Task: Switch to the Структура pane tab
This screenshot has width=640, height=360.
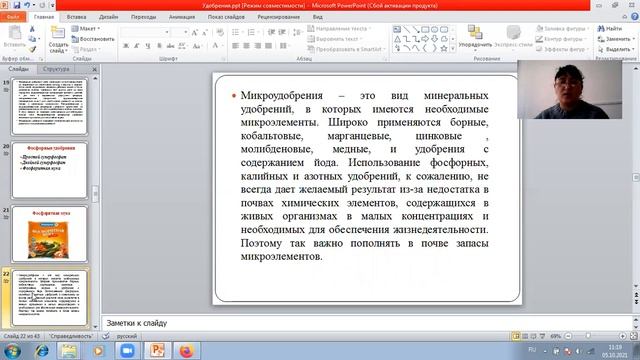Action: pyautogui.click(x=56, y=69)
